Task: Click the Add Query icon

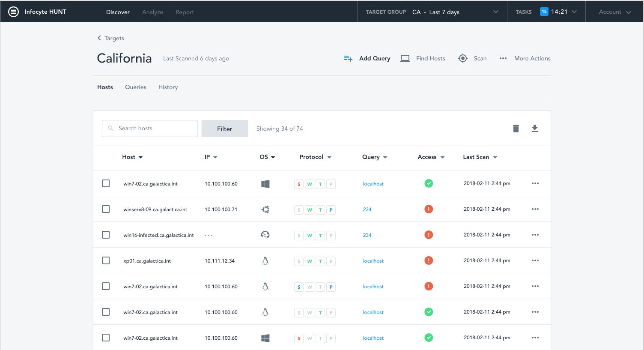Action: point(348,59)
